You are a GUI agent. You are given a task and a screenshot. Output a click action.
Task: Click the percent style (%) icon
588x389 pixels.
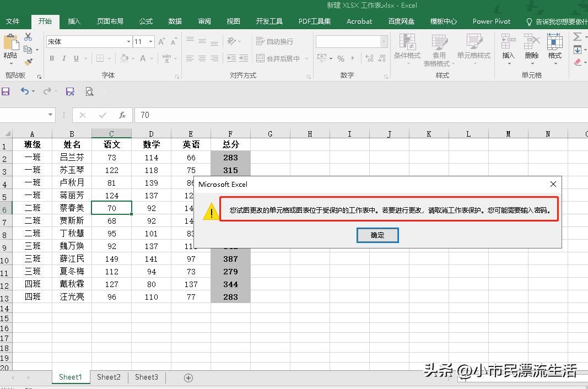[x=340, y=58]
